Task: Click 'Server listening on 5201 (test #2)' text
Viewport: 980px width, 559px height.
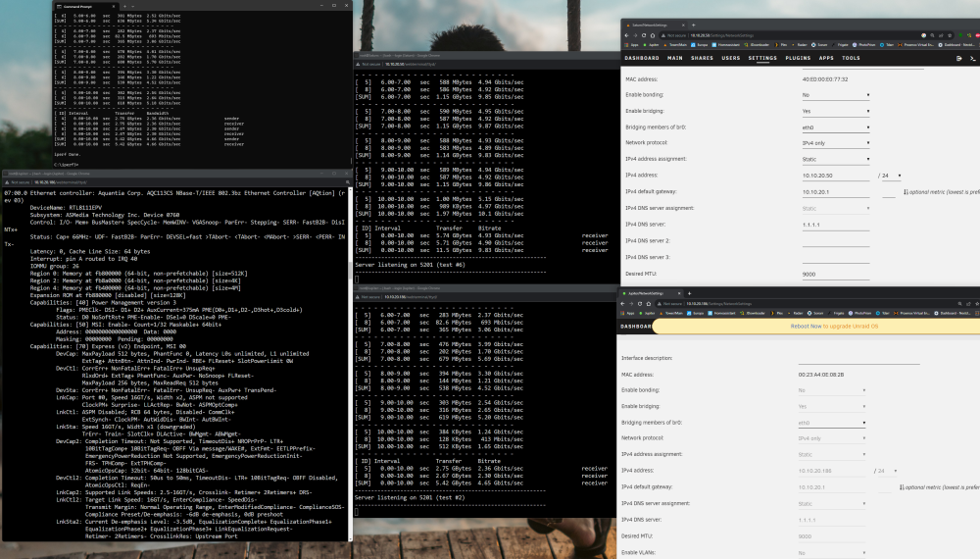Action: coord(410,498)
